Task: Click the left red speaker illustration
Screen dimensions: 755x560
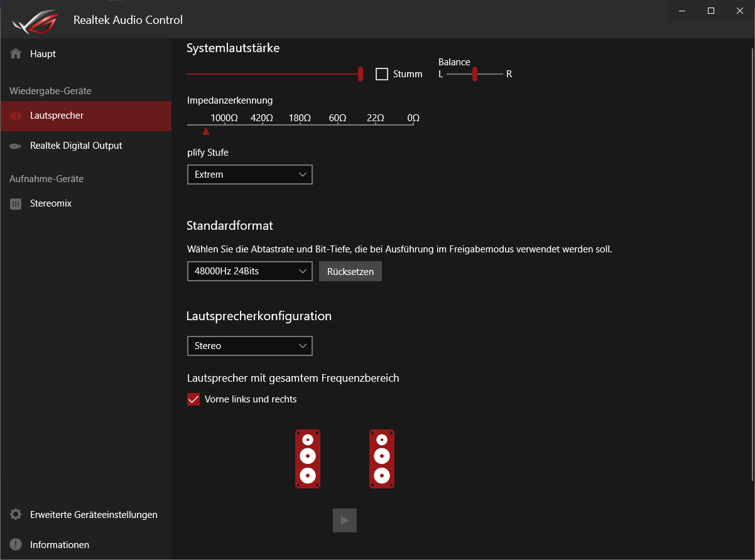Action: pos(308,459)
